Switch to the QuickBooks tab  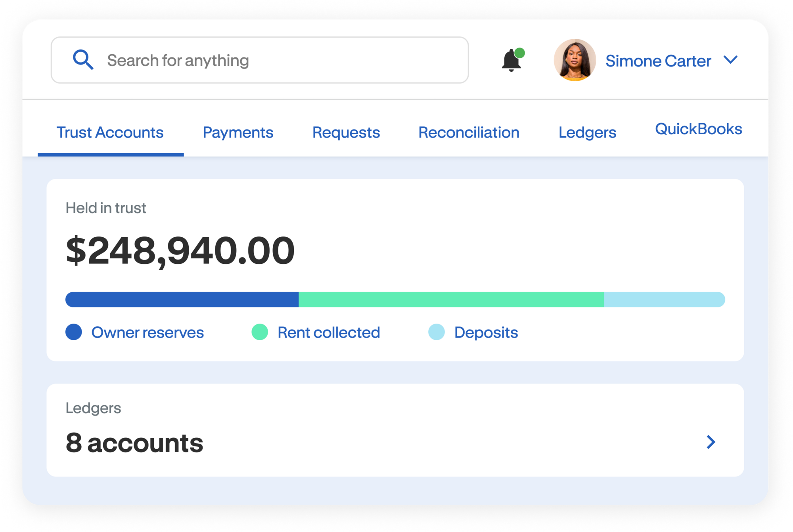pyautogui.click(x=698, y=129)
